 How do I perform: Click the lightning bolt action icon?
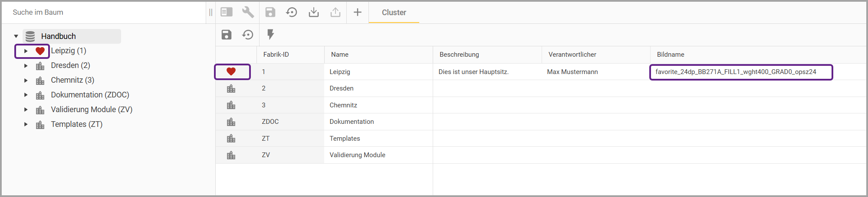[270, 34]
